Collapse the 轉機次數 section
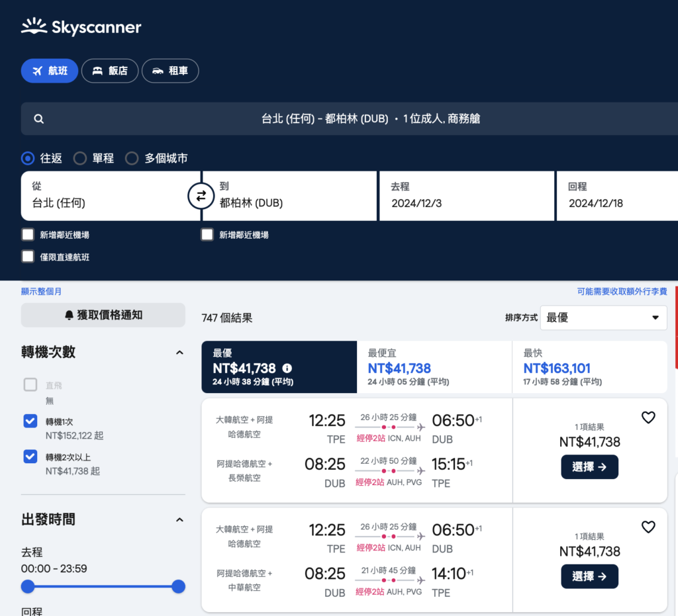The image size is (678, 616). (x=179, y=353)
